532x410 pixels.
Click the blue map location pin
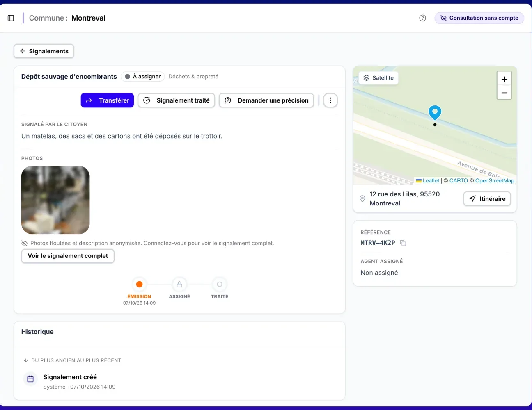click(x=435, y=113)
